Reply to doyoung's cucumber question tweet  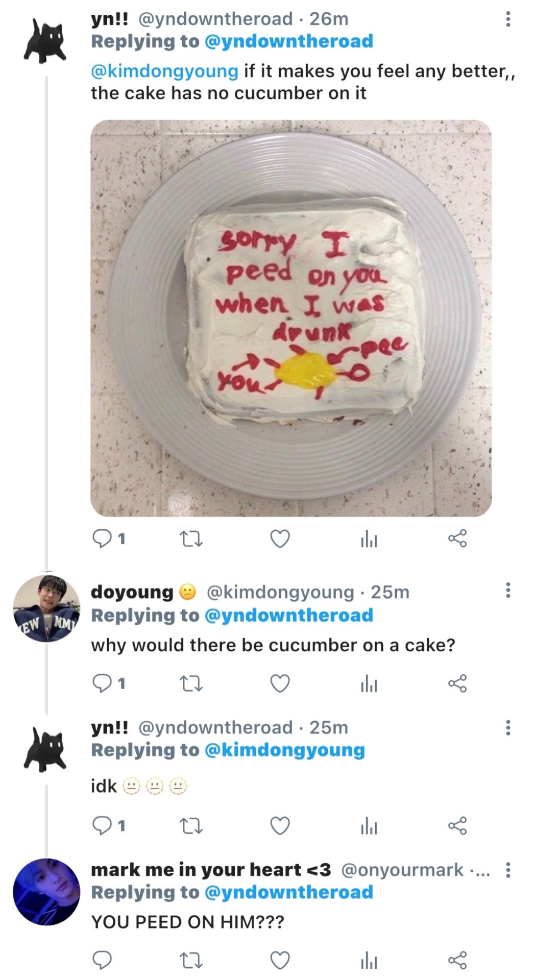(102, 683)
